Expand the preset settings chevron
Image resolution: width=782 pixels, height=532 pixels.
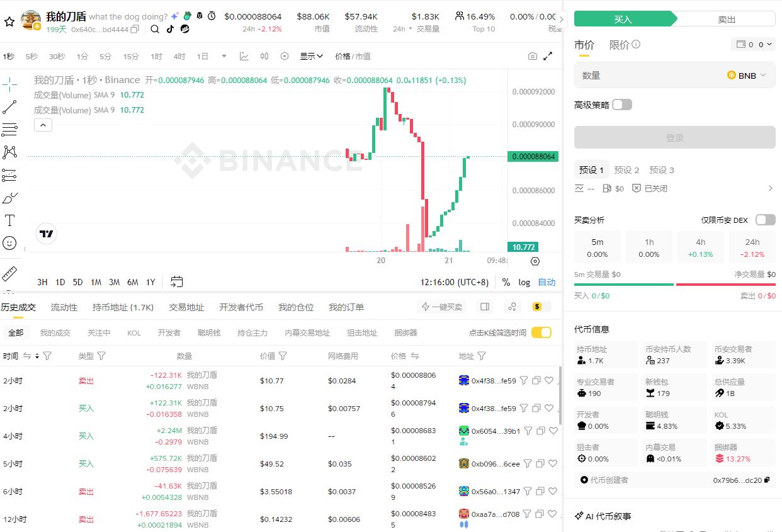pyautogui.click(x=770, y=188)
